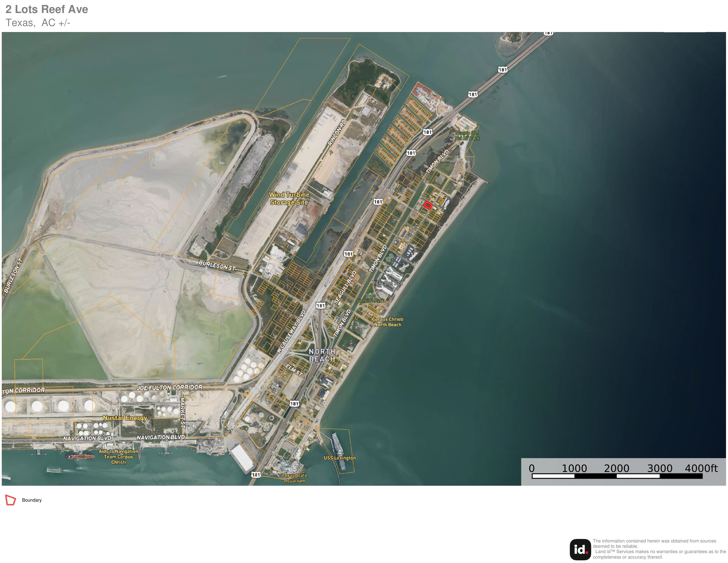Click the Texas State Aquarium marker icon
Image resolution: width=728 pixels, height=563 pixels.
294,470
